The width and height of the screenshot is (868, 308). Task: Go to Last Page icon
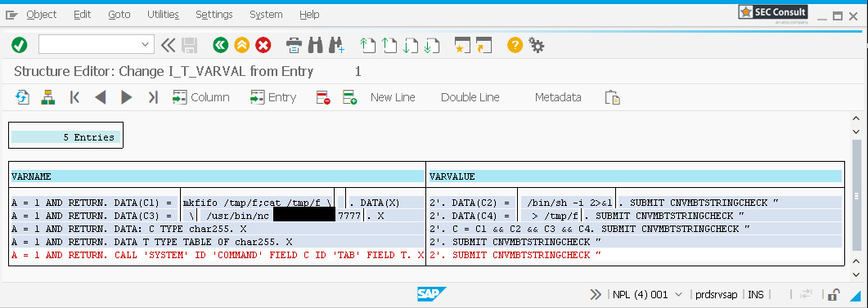click(x=431, y=46)
